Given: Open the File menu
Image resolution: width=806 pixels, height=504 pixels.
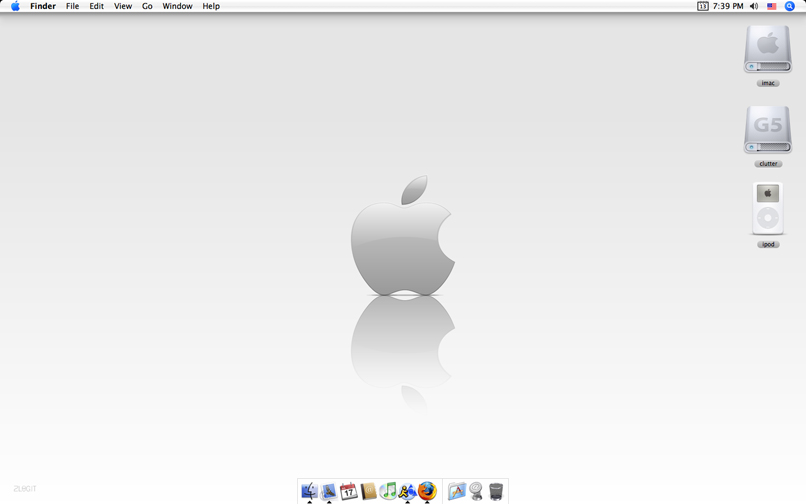Looking at the screenshot, I should (72, 6).
